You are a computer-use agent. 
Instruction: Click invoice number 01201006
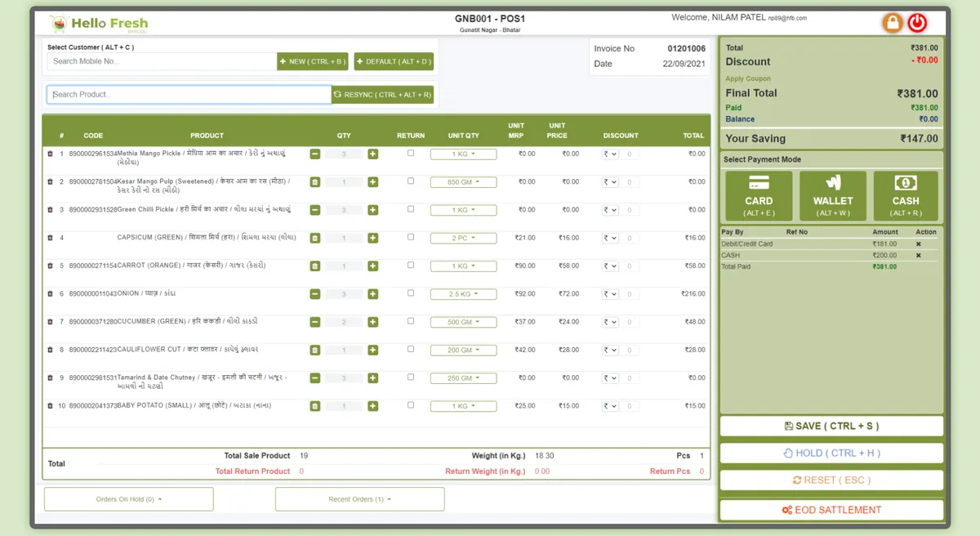click(x=686, y=49)
